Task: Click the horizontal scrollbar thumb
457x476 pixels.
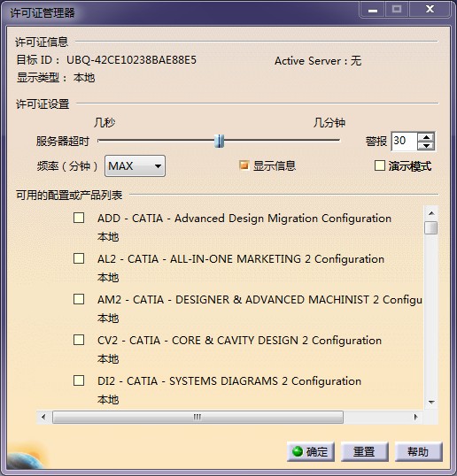Action: click(x=198, y=417)
